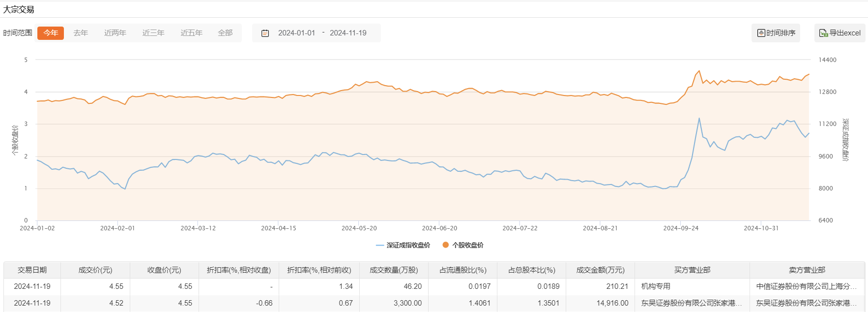Click 折扣率(%,相对收盘) column header

coord(239,270)
